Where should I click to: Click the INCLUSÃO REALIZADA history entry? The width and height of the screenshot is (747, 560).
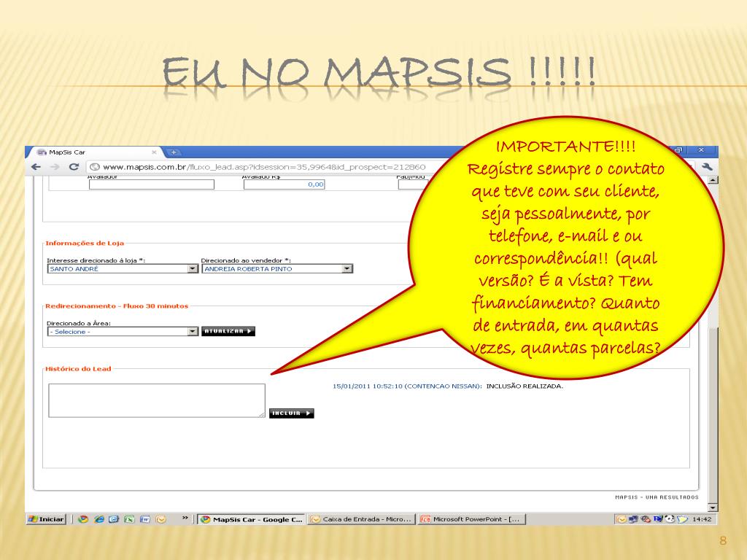[x=525, y=386]
